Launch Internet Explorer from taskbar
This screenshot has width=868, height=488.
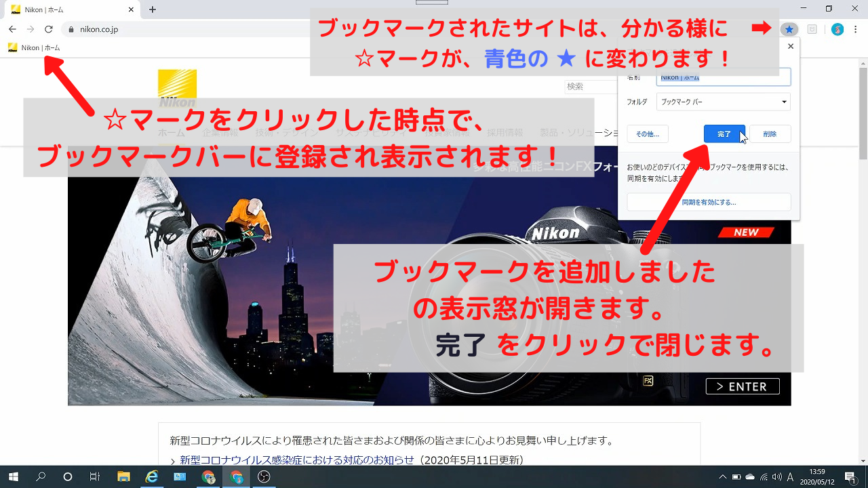coord(152,476)
